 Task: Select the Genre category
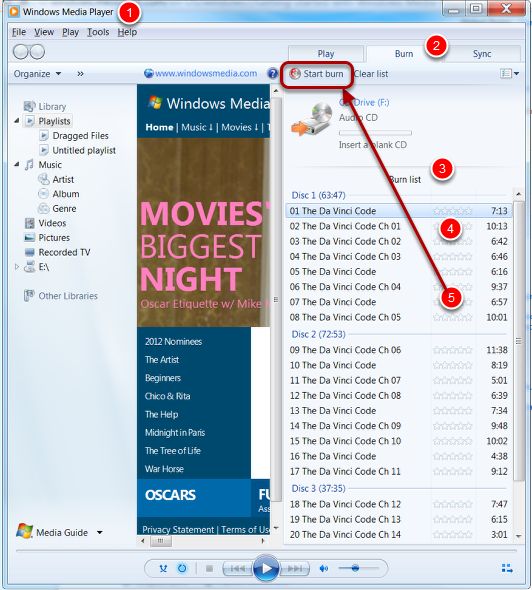click(x=64, y=208)
